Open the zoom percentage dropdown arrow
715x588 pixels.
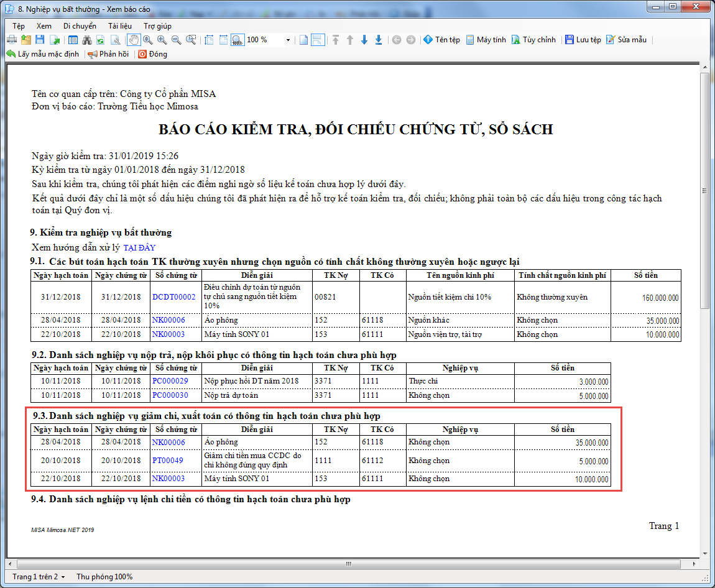(x=288, y=40)
